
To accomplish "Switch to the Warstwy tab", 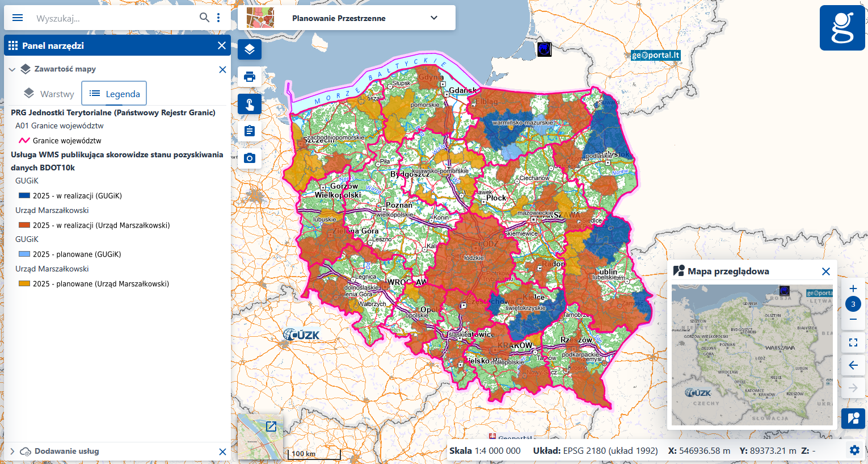I will pos(49,94).
